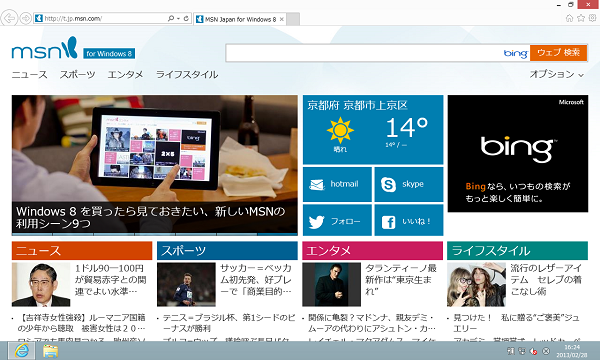Click the sun weather icon
This screenshot has height=360, width=600.
[x=340, y=130]
